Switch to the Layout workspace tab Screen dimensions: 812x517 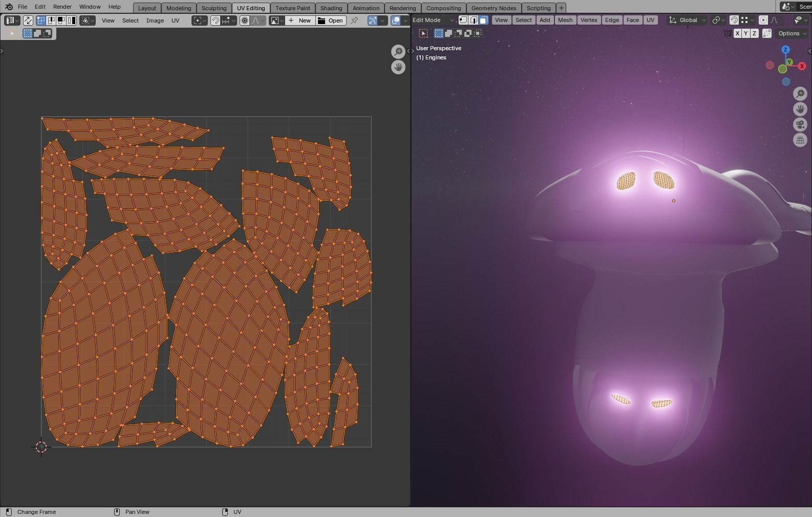click(147, 8)
